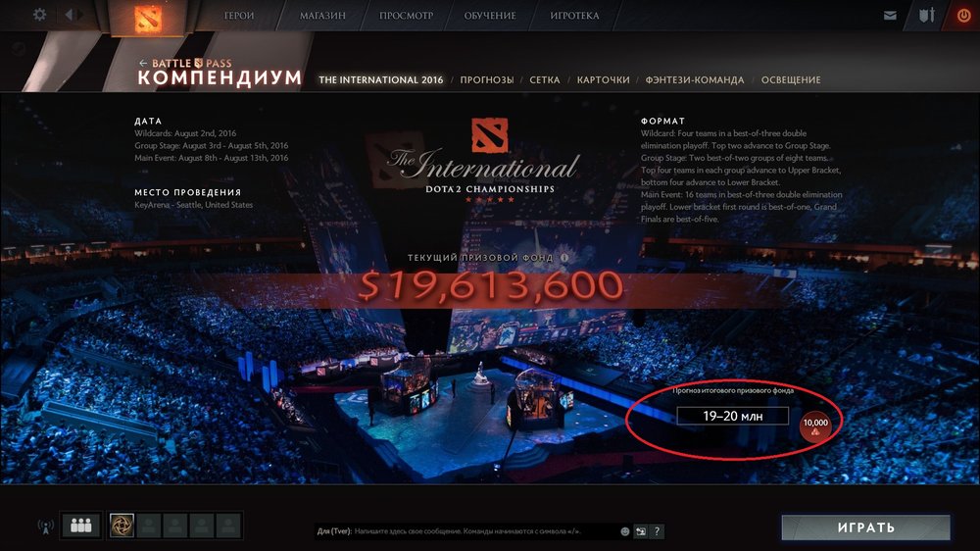Open the armory shield and sword icon

(x=926, y=15)
